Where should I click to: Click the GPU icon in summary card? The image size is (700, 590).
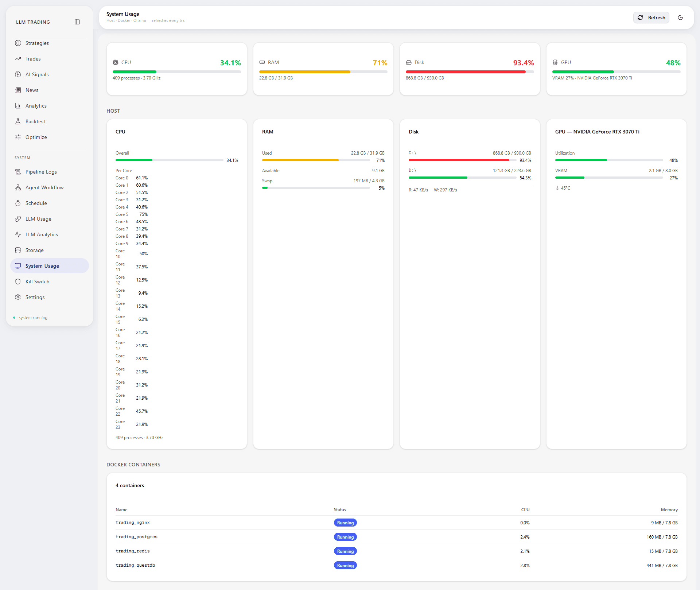[555, 62]
